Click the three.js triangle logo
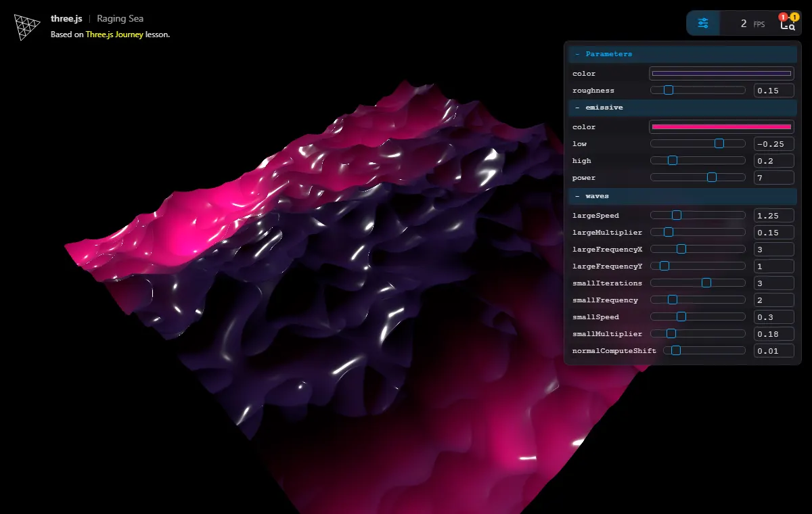Screen dimensions: 812x514 [27, 26]
